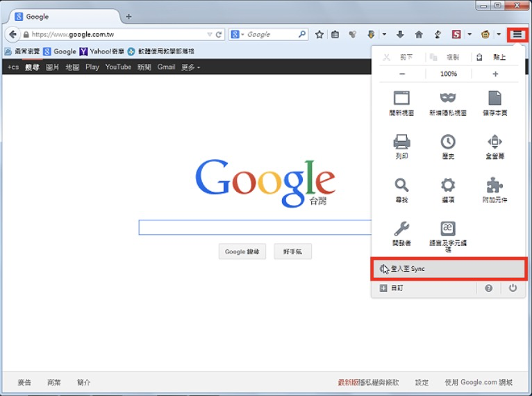
Task: Click the site identity lock icon
Action: [26, 34]
